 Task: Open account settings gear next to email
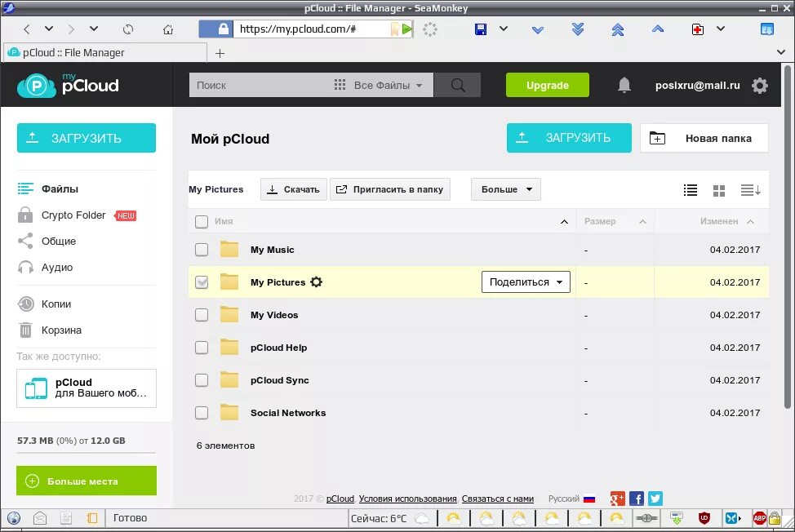pos(760,85)
